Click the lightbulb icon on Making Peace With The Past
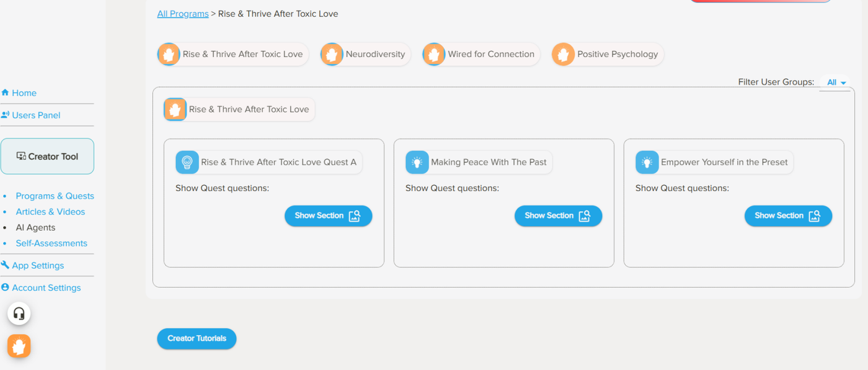Image resolution: width=868 pixels, height=370 pixels. [x=417, y=163]
